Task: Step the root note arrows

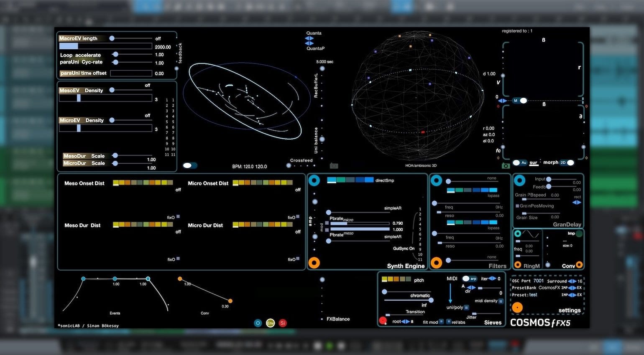Action: coord(405,322)
